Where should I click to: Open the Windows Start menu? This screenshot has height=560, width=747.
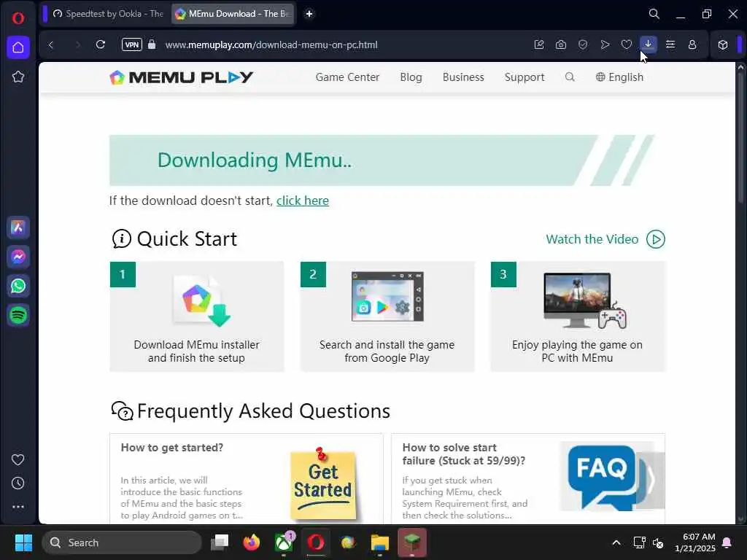tap(23, 542)
